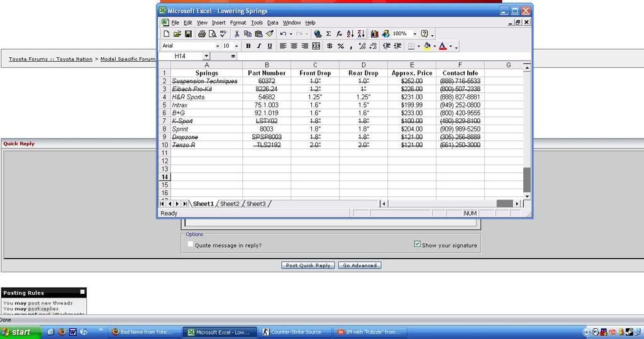Apply Comma Style format
Viewport: 644px width, 339px height.
click(x=351, y=46)
